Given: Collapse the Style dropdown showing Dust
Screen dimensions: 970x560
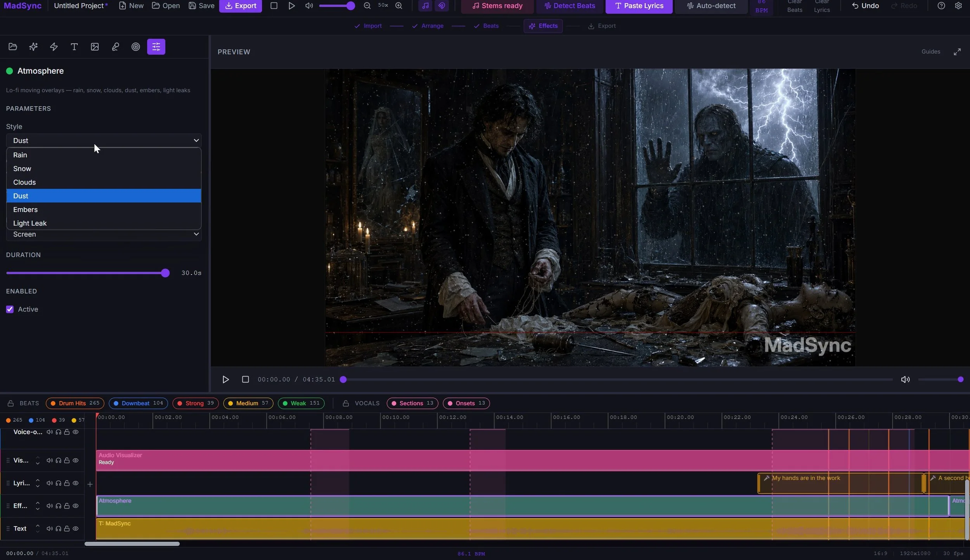Looking at the screenshot, I should point(104,140).
